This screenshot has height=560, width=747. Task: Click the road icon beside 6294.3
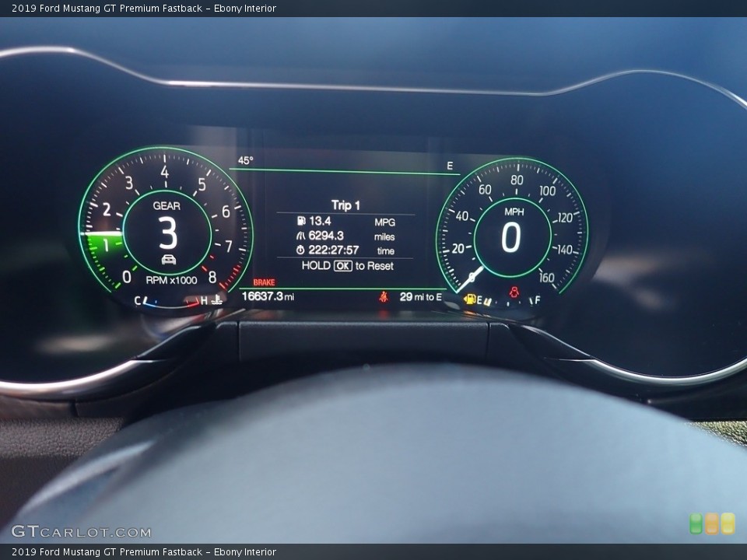click(300, 236)
